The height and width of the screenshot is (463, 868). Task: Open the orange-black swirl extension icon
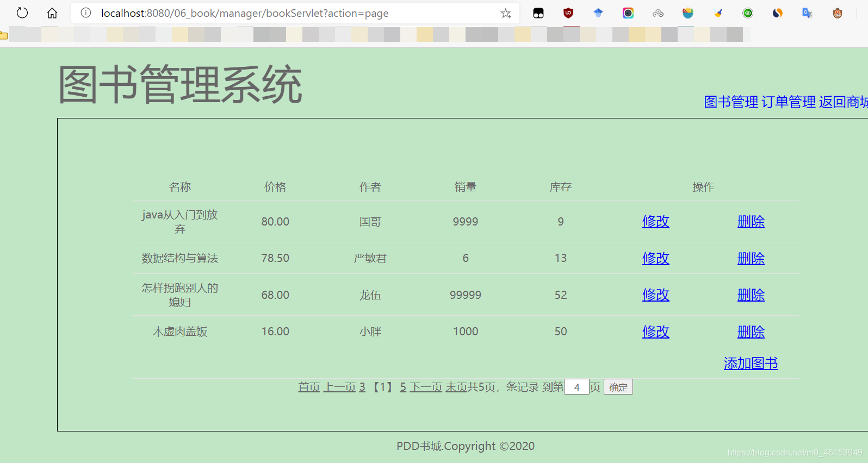point(778,13)
